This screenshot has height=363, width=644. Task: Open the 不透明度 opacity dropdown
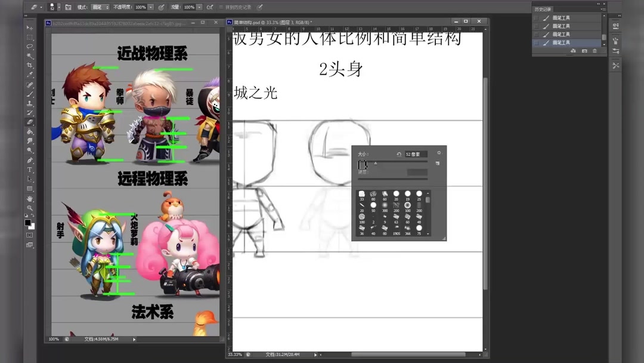tap(150, 7)
